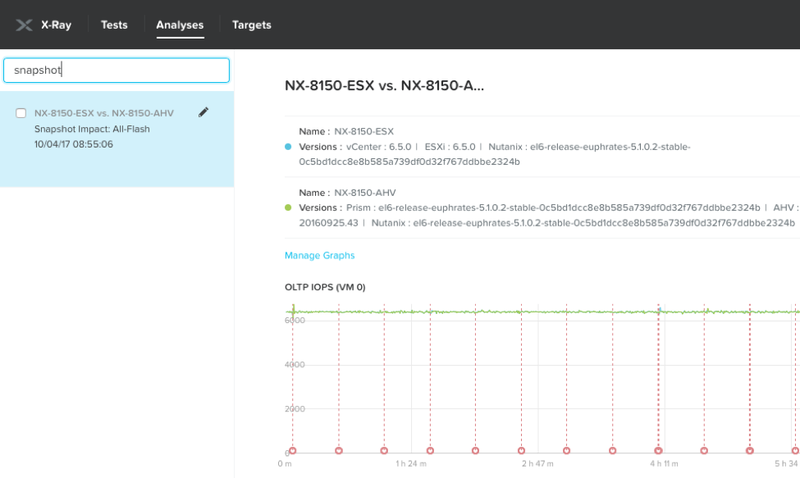Screen dimensions: 800x478
Task: Go to the Targets tab
Action: pos(252,25)
